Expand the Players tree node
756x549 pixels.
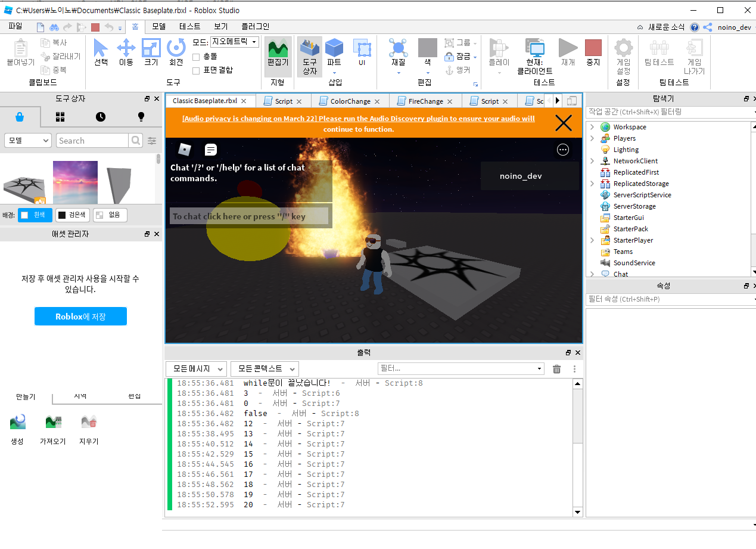[592, 138]
